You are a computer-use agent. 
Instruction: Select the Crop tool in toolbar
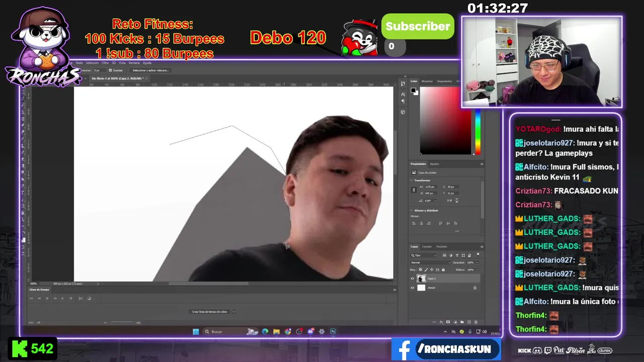pyautogui.click(x=23, y=113)
